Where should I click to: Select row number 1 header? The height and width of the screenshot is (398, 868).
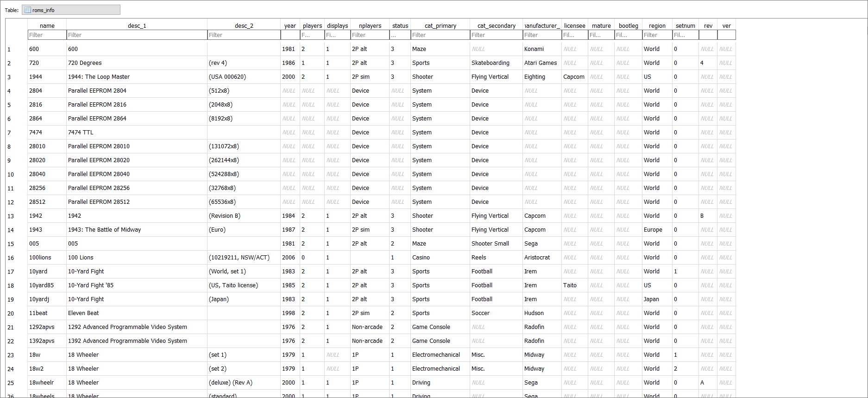coord(16,49)
